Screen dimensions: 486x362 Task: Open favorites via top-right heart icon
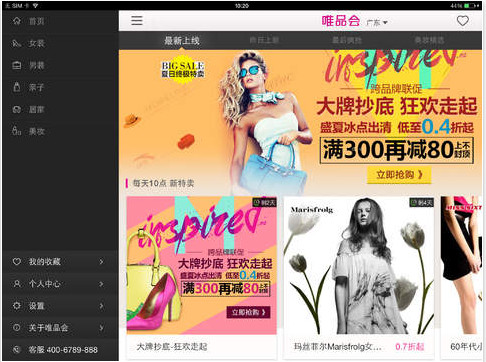coord(463,21)
